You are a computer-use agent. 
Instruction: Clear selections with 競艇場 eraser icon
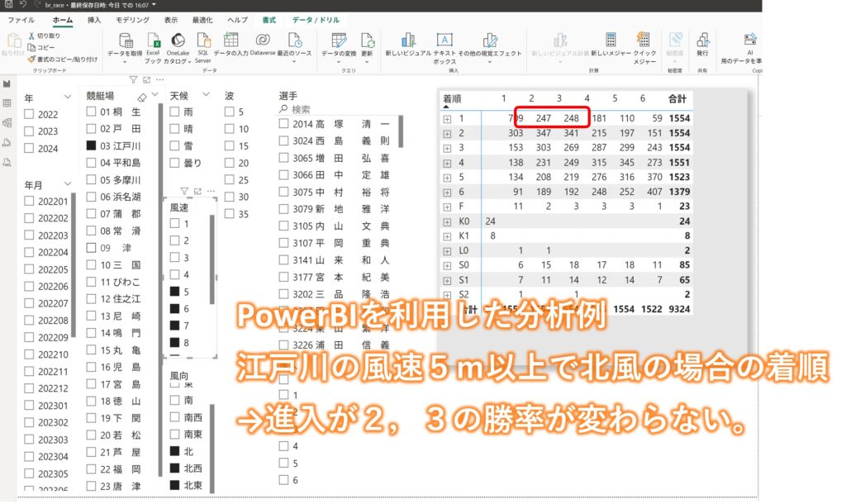point(142,97)
